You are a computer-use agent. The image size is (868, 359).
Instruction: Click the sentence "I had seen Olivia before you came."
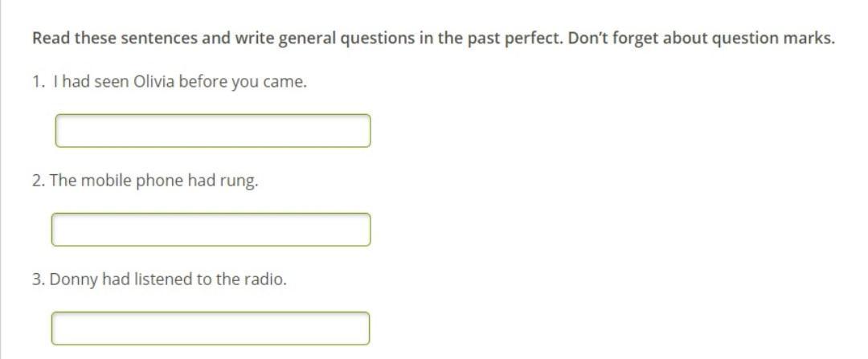pos(180,83)
